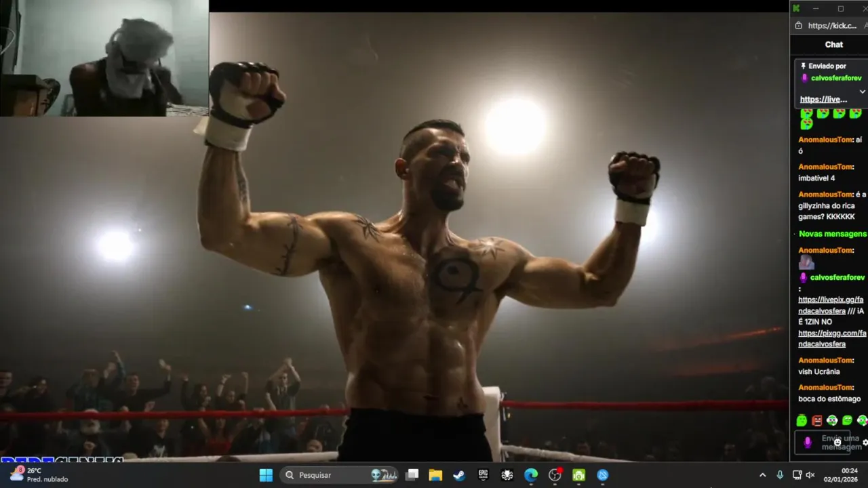Click the 'vish Ucrânia' chat message

pos(819,371)
